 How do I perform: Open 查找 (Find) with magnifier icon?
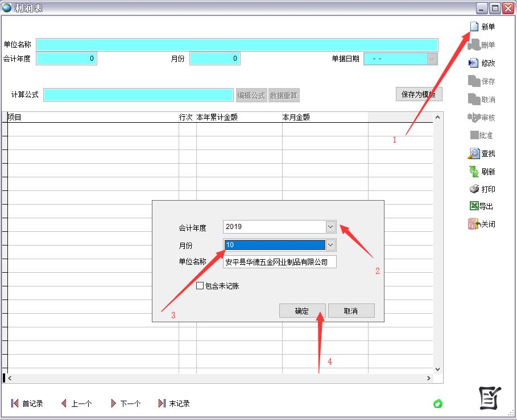coord(474,153)
